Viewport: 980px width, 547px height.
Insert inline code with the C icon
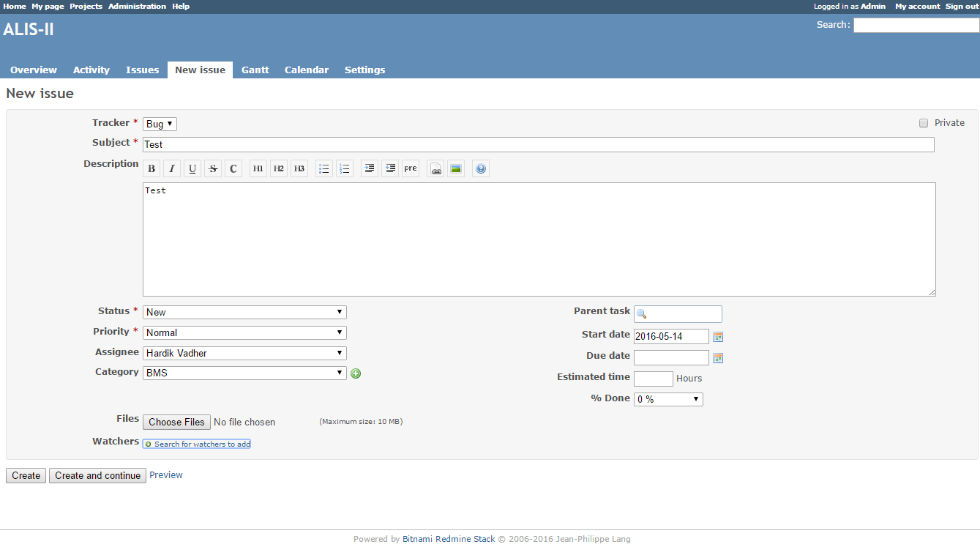pos(233,169)
